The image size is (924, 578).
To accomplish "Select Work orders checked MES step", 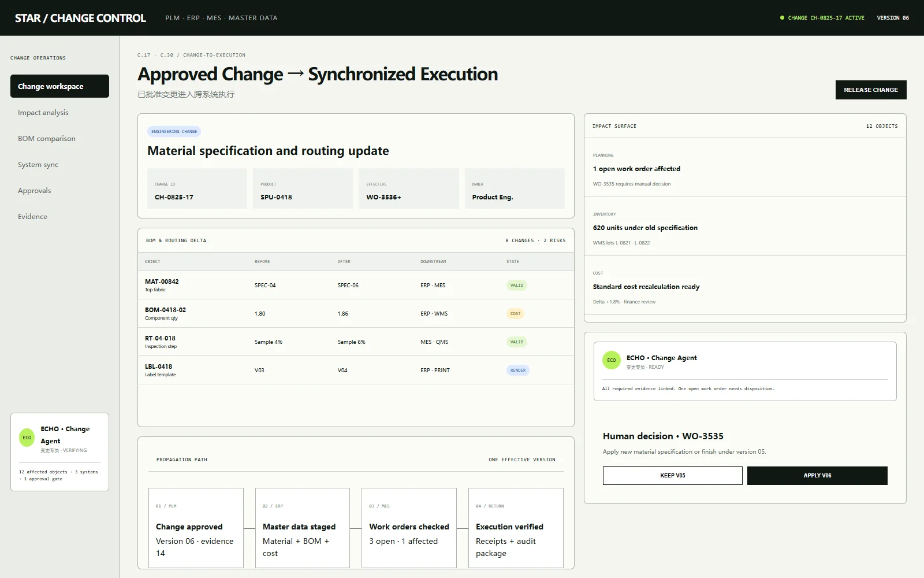I will click(x=409, y=528).
